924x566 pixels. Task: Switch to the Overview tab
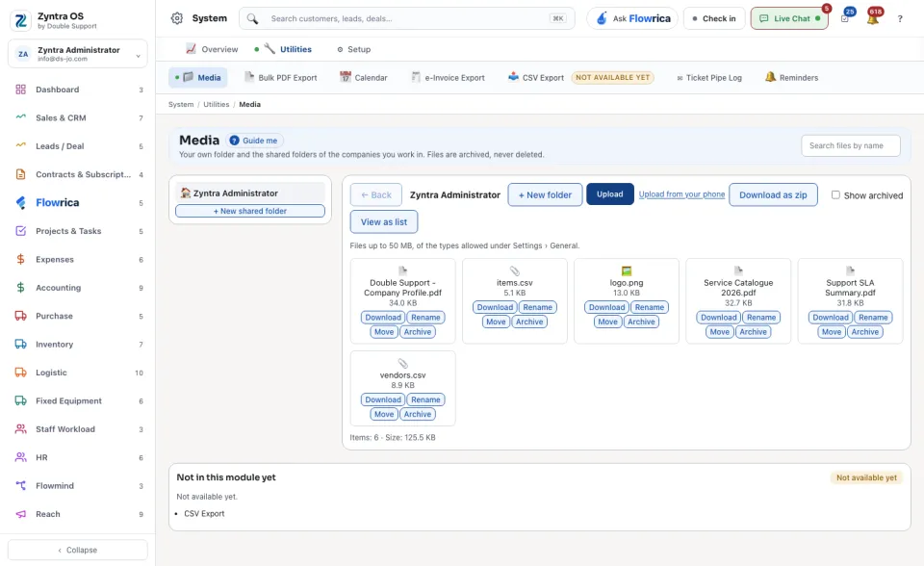point(212,49)
